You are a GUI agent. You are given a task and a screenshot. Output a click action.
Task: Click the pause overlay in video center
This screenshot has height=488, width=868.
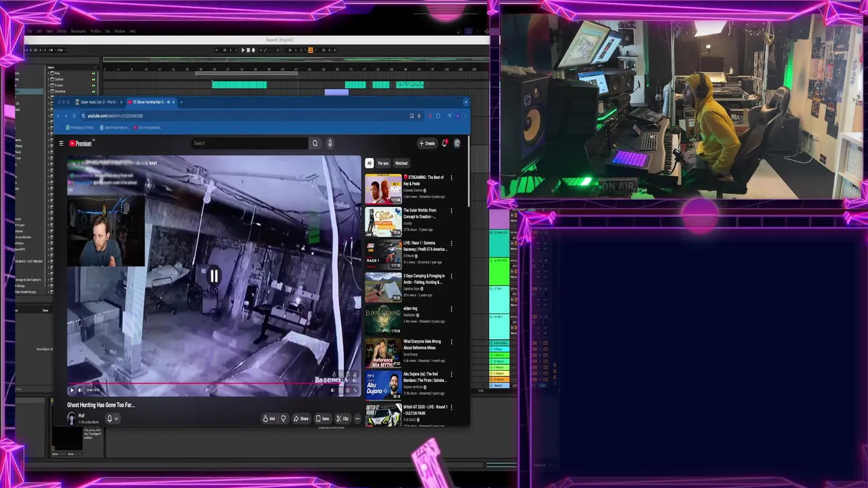click(214, 275)
